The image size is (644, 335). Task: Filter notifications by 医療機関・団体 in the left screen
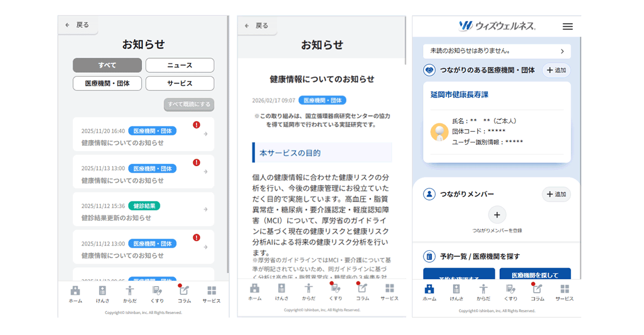point(107,84)
